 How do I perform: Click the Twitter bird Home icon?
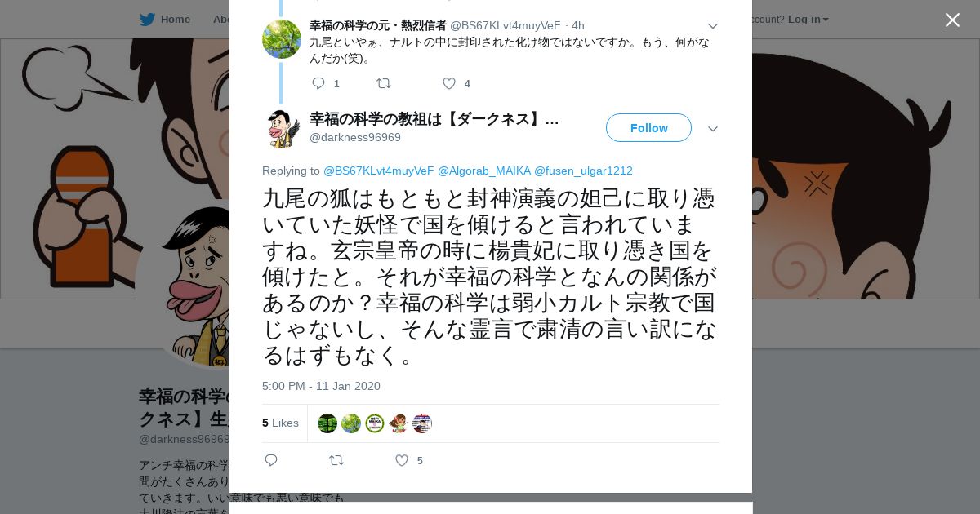pyautogui.click(x=147, y=19)
